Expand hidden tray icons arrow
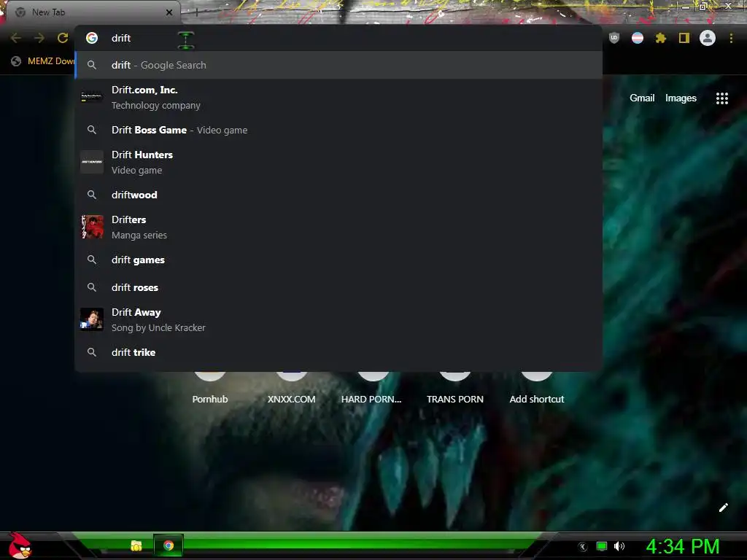The image size is (747, 560). (583, 547)
